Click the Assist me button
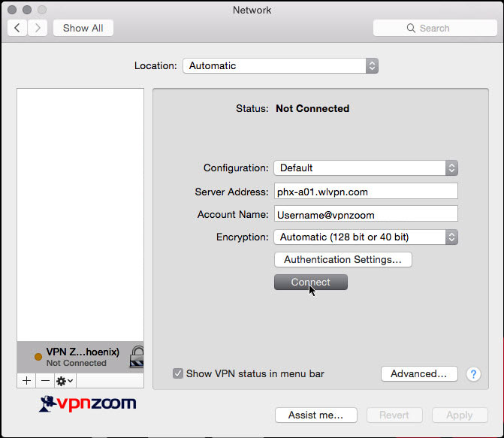The width and height of the screenshot is (504, 438). pos(316,415)
